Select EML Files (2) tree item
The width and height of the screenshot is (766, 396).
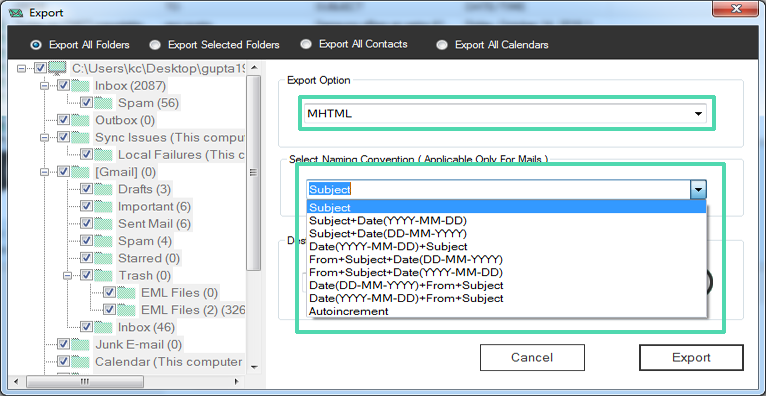tap(192, 310)
